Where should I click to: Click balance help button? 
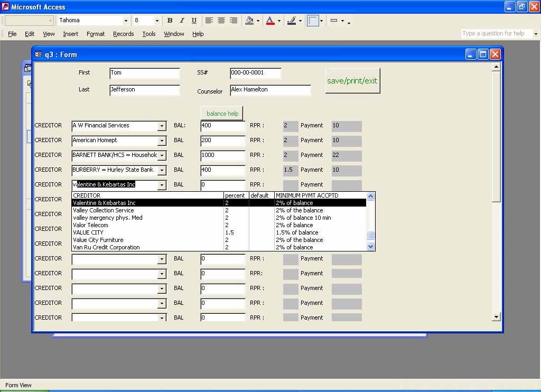tap(222, 114)
